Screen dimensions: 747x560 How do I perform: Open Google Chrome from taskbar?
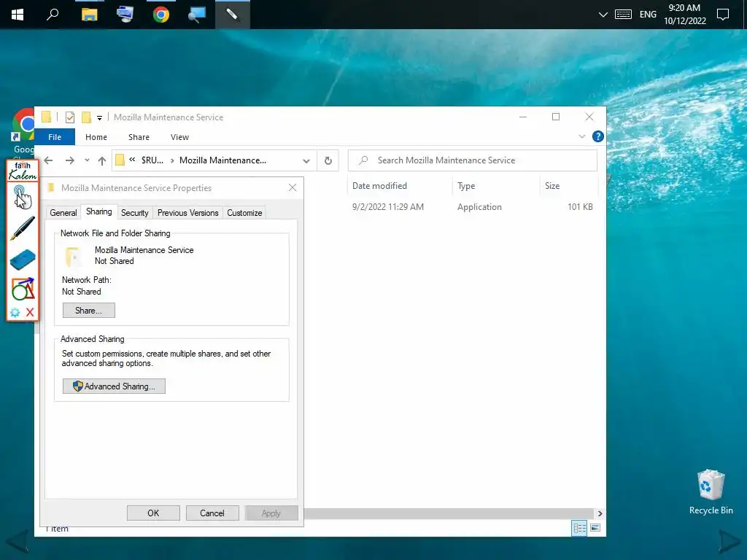[161, 15]
